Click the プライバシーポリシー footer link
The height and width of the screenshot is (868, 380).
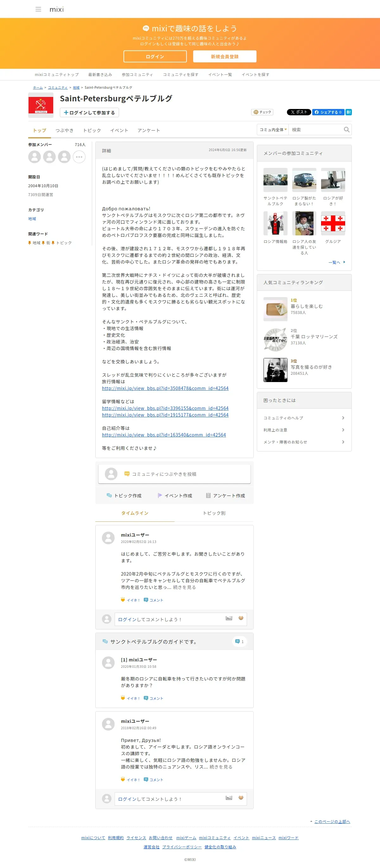pyautogui.click(x=182, y=847)
